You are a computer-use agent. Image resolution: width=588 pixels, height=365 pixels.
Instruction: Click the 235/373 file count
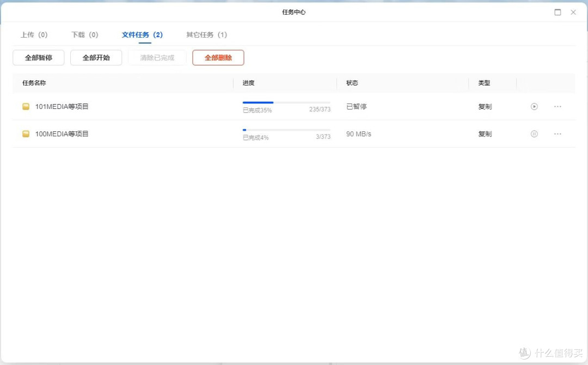(320, 109)
